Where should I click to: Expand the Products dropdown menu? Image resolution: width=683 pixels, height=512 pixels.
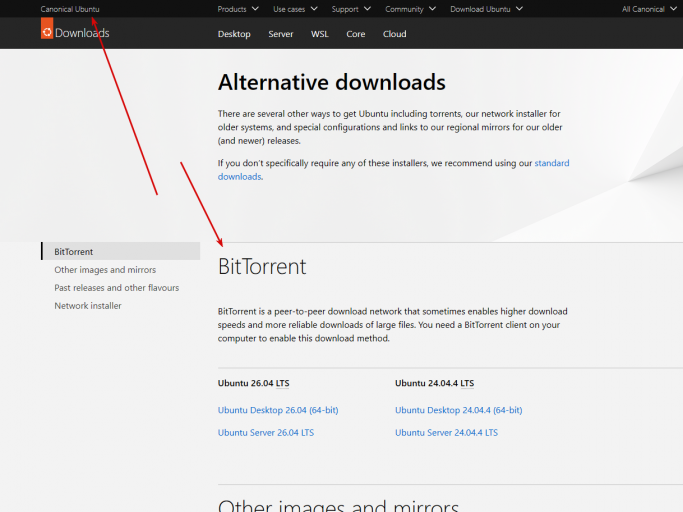(x=238, y=9)
